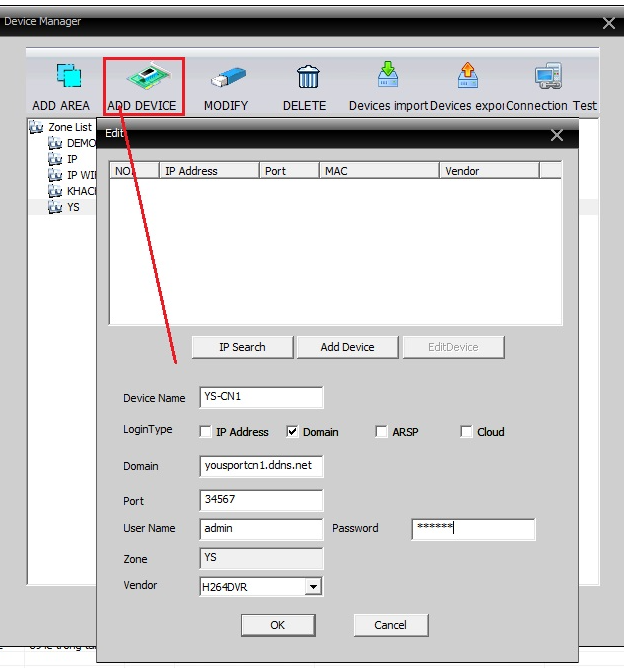The height and width of the screenshot is (669, 624).
Task: Enable the IP Address login type
Action: click(x=206, y=432)
